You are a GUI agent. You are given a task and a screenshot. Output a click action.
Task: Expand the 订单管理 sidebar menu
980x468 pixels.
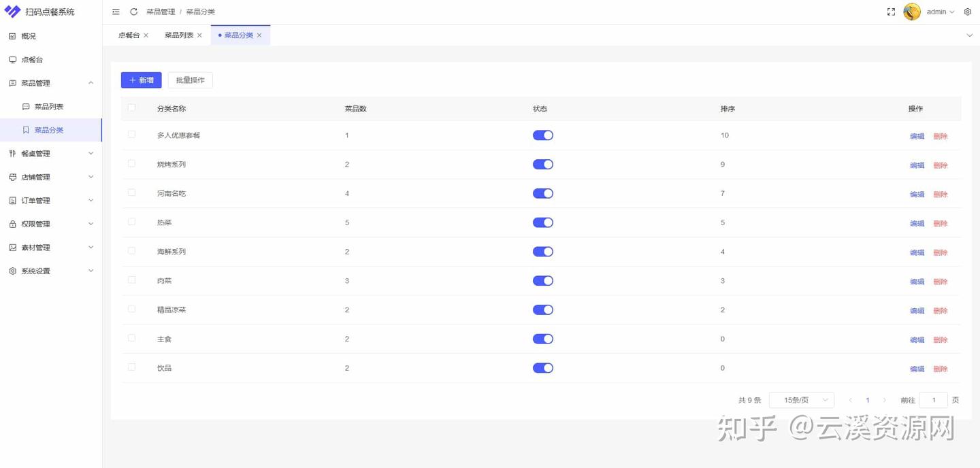click(51, 201)
